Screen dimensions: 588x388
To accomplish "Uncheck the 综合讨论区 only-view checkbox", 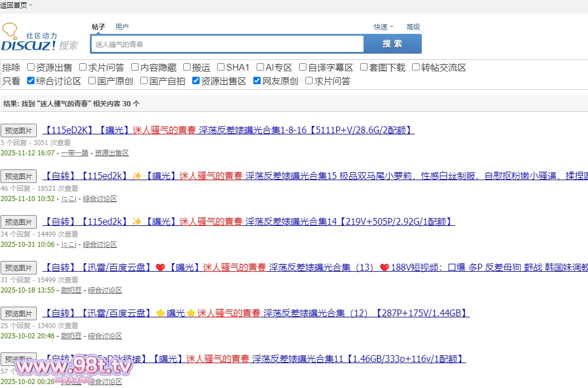I will [x=31, y=81].
